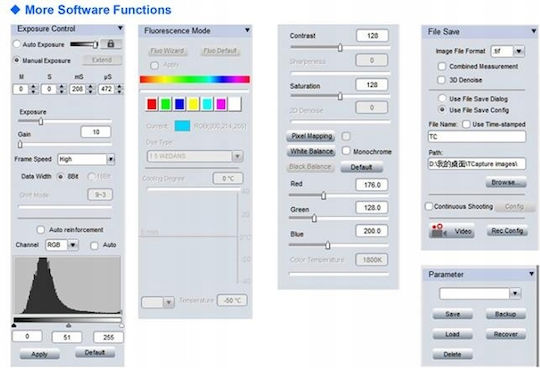Select the cyan fluorescence color swatch

(207, 104)
